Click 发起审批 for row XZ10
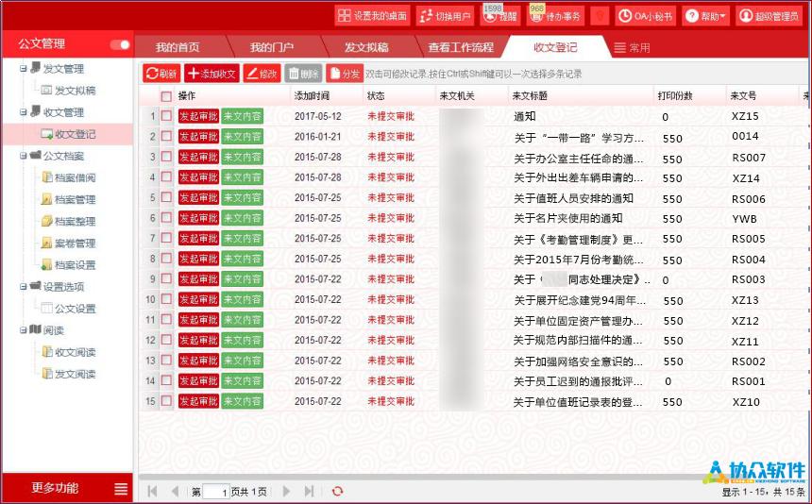The height and width of the screenshot is (504, 812). pos(198,401)
